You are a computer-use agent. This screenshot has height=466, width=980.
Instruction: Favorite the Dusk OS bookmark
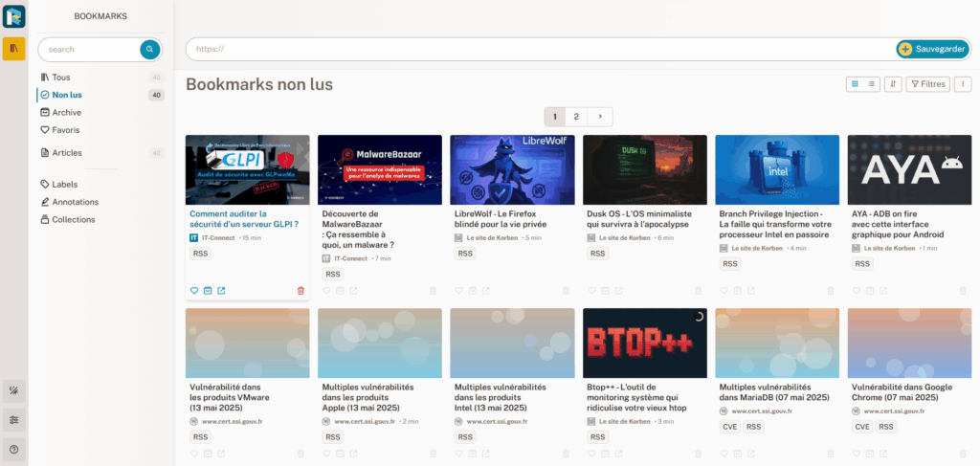coord(591,291)
